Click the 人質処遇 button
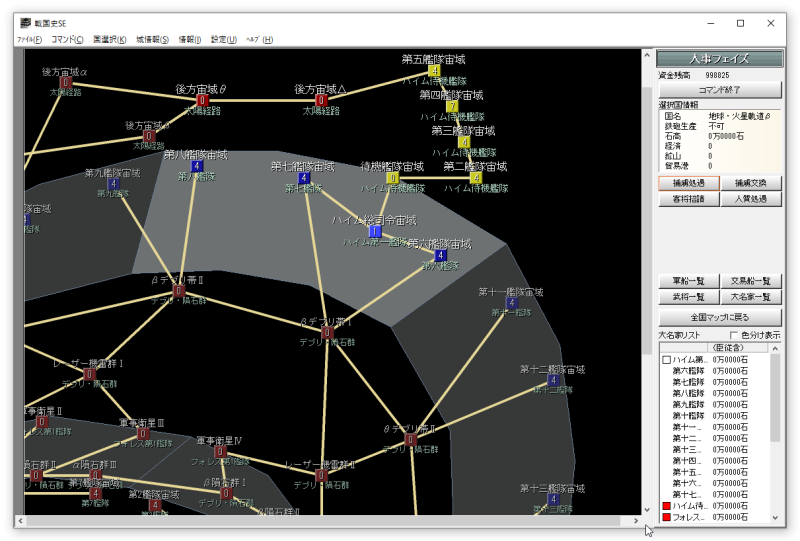800x541 pixels. click(751, 199)
